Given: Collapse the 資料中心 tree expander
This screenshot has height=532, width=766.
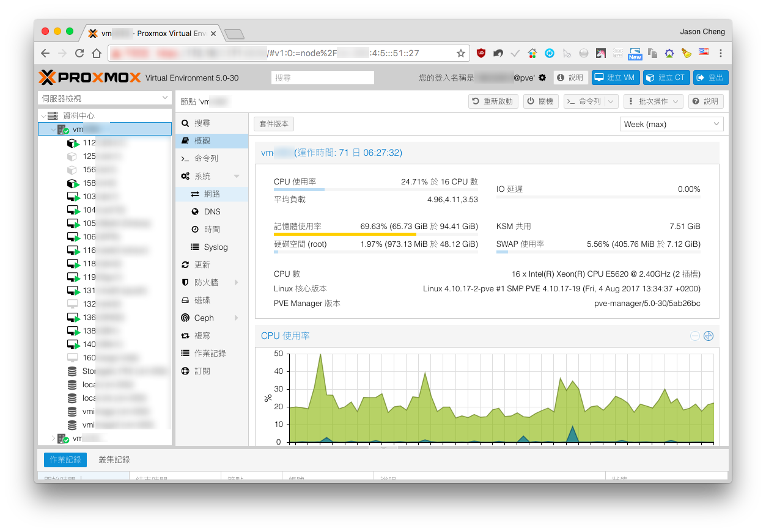Looking at the screenshot, I should click(43, 116).
